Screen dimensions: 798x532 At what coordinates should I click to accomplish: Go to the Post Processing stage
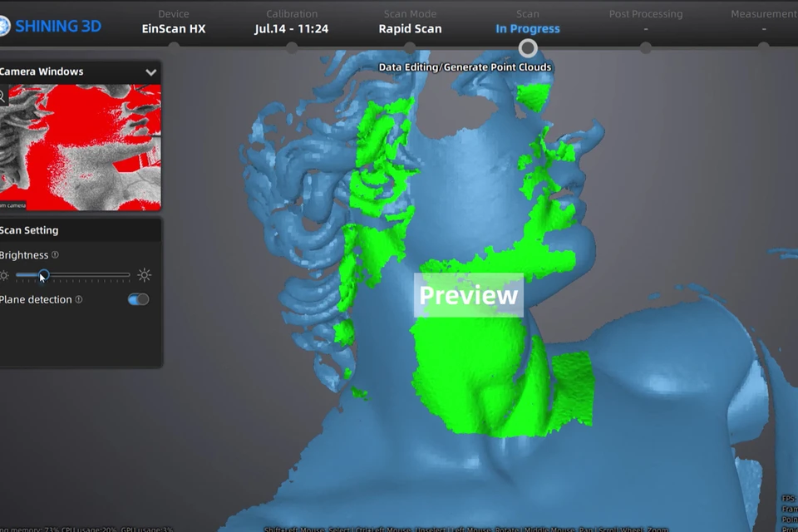click(646, 22)
